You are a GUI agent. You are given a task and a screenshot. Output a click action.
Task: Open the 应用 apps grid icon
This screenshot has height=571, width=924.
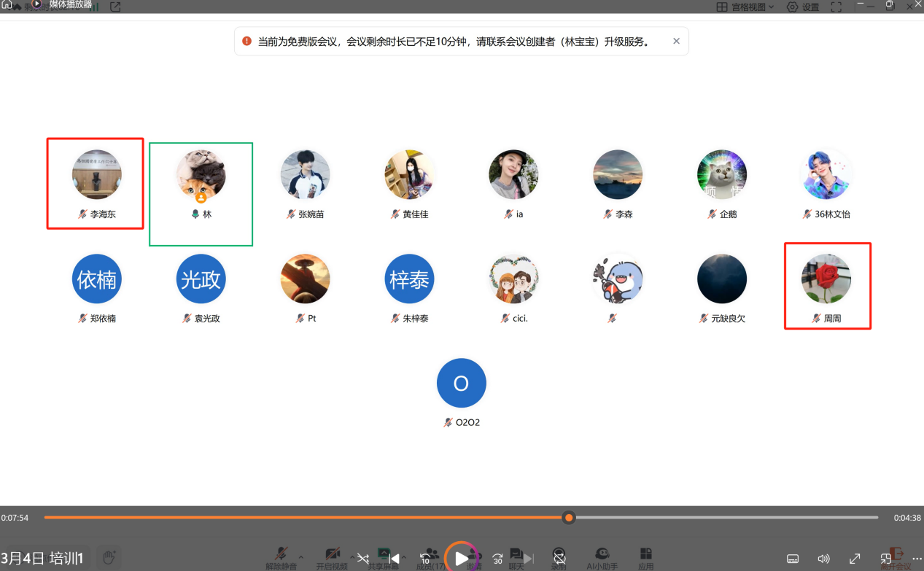pyautogui.click(x=645, y=557)
